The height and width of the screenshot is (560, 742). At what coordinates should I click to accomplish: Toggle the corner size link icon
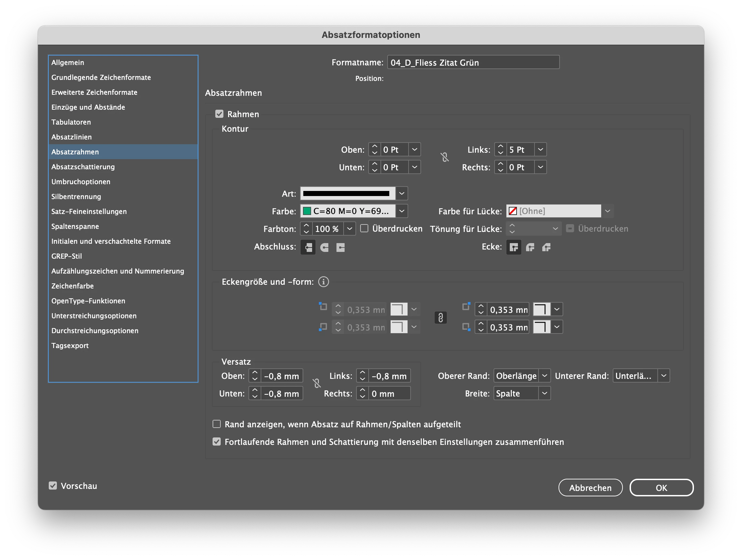pos(440,318)
